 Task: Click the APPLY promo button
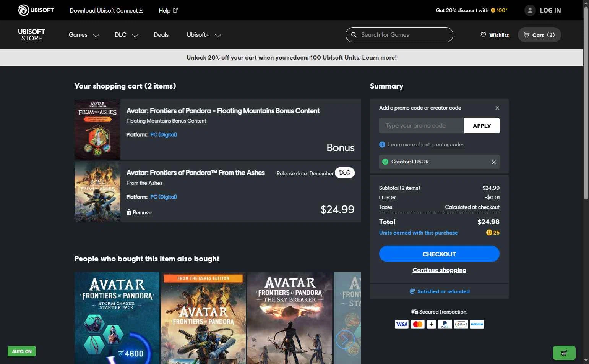point(482,126)
